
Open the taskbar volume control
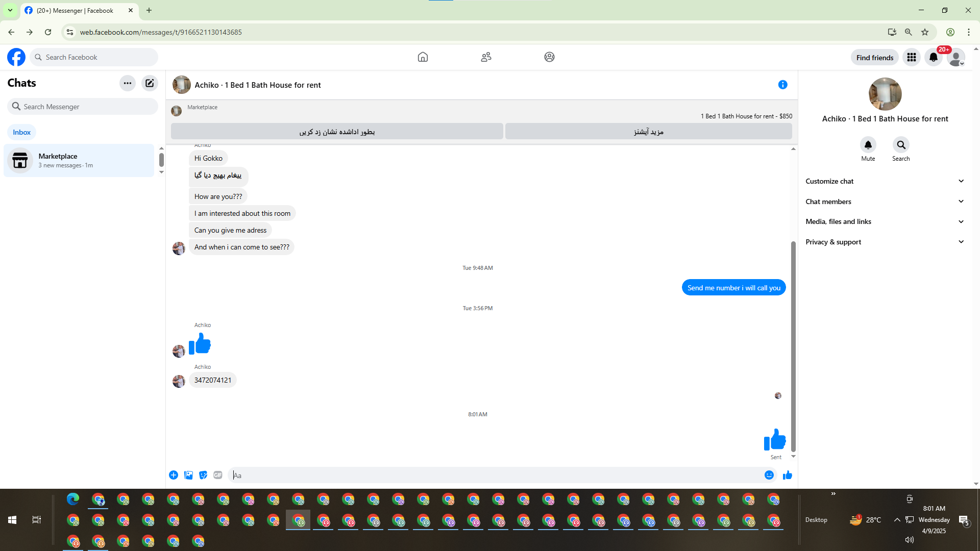click(x=910, y=540)
